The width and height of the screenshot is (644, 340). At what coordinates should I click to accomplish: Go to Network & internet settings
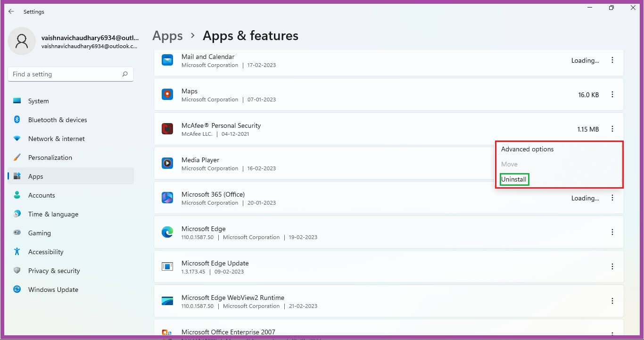71,139
